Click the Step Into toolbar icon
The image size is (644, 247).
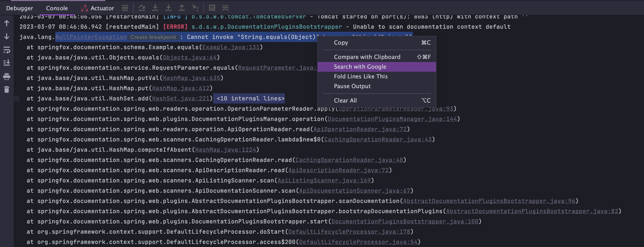155,8
